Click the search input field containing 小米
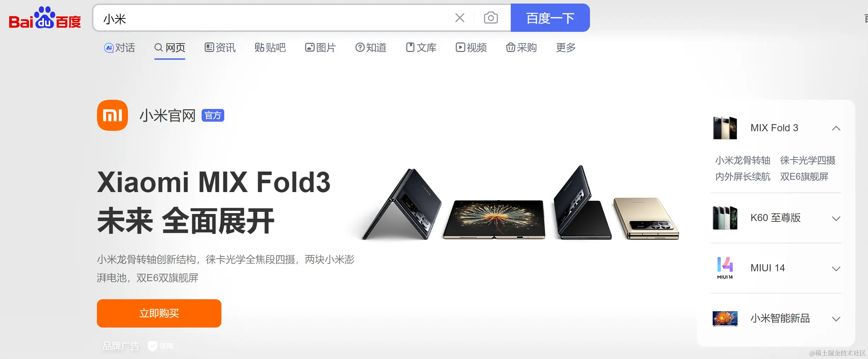 pos(272,18)
